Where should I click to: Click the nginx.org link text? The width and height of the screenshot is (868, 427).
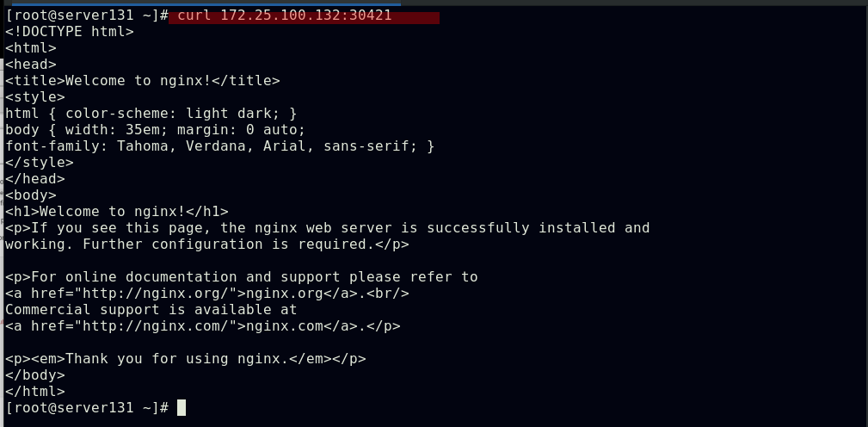pyautogui.click(x=284, y=294)
